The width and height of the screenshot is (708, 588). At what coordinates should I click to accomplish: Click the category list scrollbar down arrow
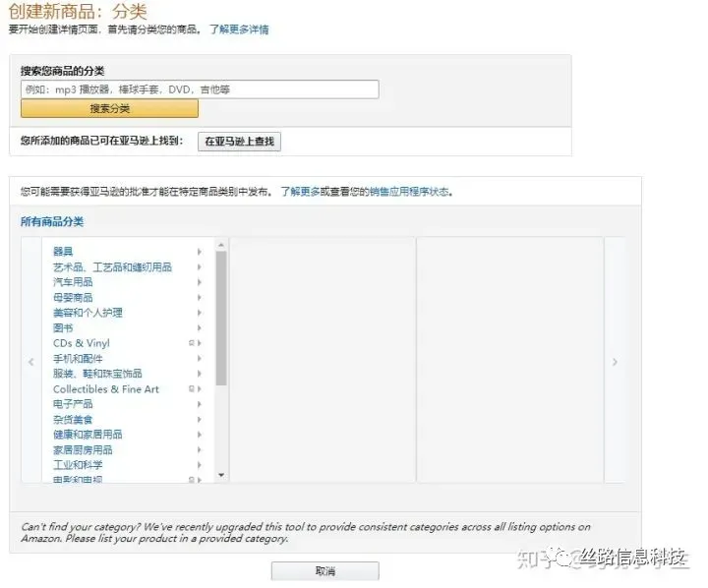click(x=221, y=475)
